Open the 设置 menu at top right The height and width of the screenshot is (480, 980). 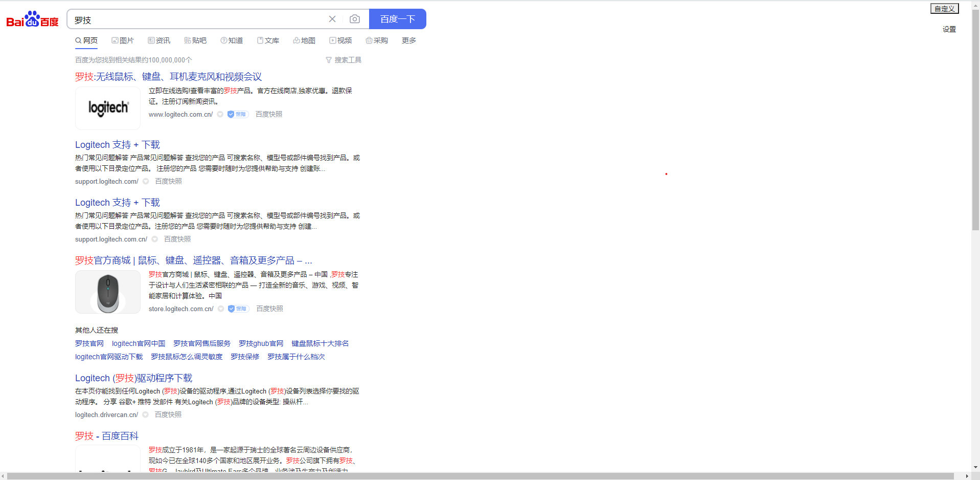coord(949,29)
